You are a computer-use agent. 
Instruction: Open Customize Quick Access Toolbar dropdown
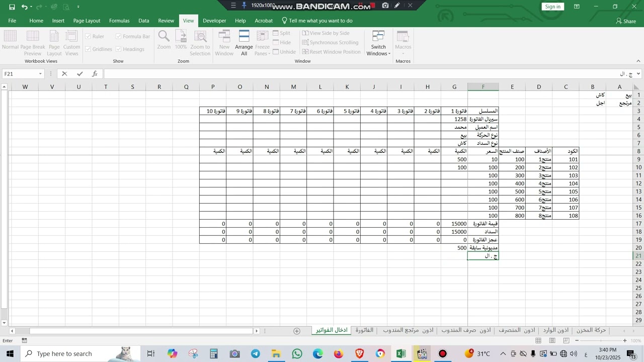(78, 7)
